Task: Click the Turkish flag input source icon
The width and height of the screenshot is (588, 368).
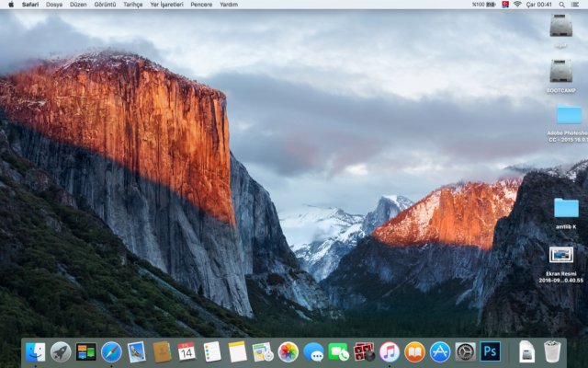Action: pyautogui.click(x=505, y=5)
